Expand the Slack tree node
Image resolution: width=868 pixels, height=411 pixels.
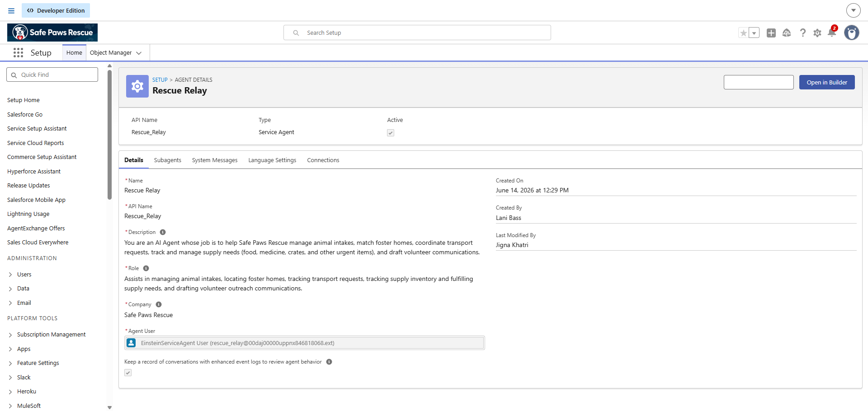tap(10, 378)
